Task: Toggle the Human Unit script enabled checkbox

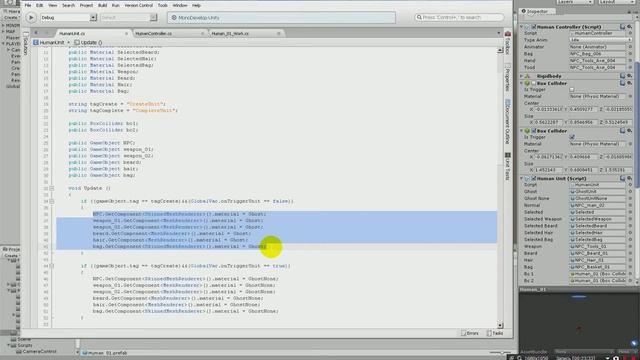Action: [x=533, y=179]
